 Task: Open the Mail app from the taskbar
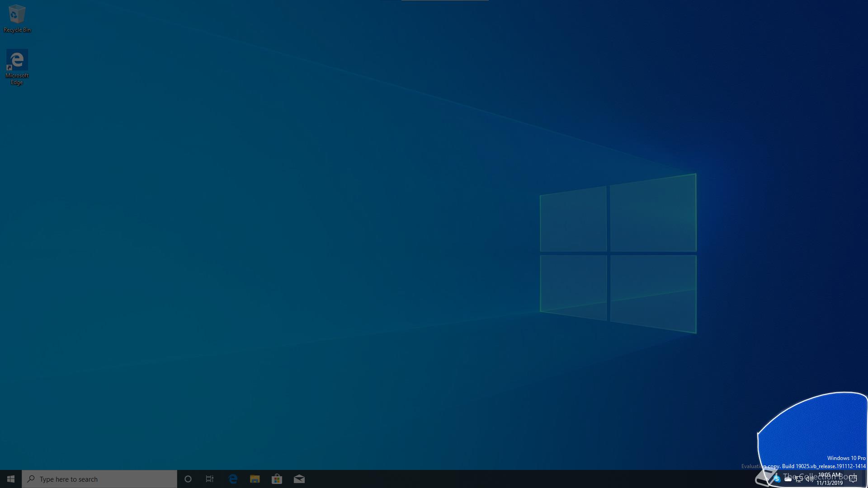click(x=299, y=479)
